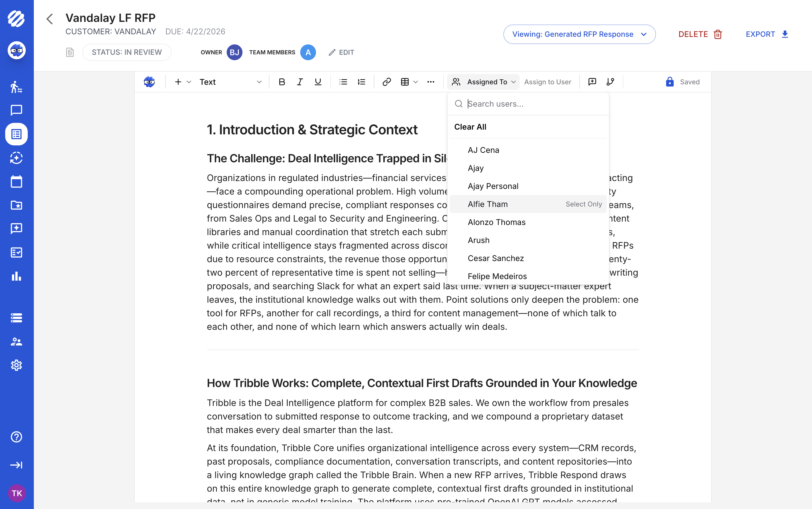
Task: Open the Text style dropdown
Action: pyautogui.click(x=230, y=82)
